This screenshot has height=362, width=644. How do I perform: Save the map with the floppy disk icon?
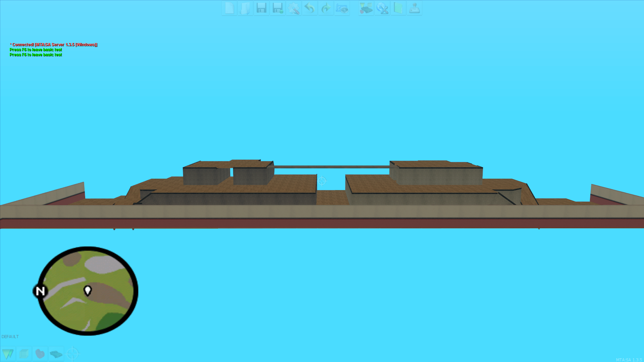[x=262, y=8]
